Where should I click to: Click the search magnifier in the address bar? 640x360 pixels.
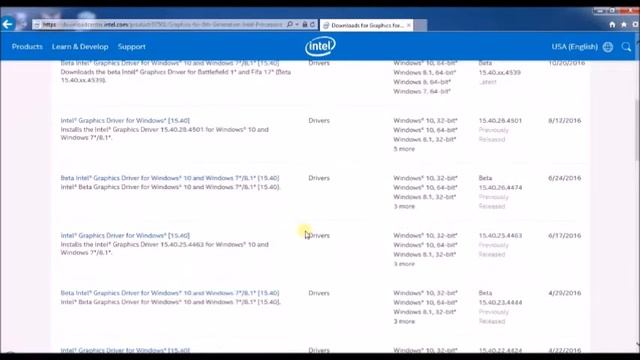(x=290, y=24)
